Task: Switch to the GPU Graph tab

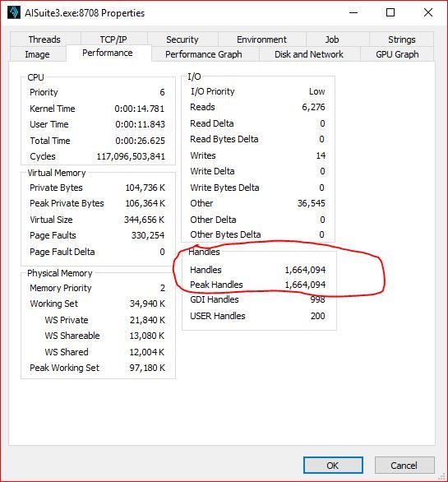Action: point(397,54)
